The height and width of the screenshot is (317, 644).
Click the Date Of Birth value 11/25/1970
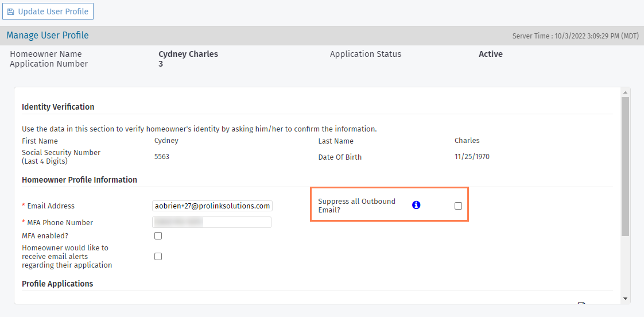point(472,157)
